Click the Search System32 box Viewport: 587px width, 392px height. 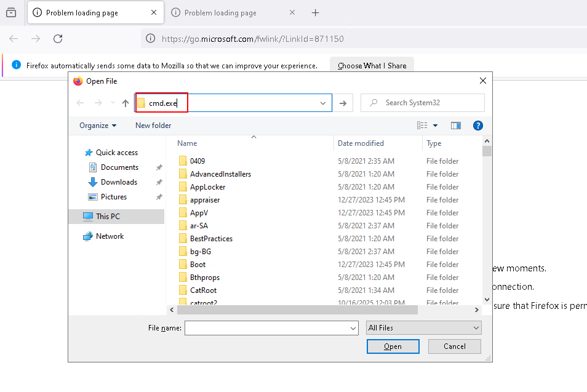click(x=423, y=103)
